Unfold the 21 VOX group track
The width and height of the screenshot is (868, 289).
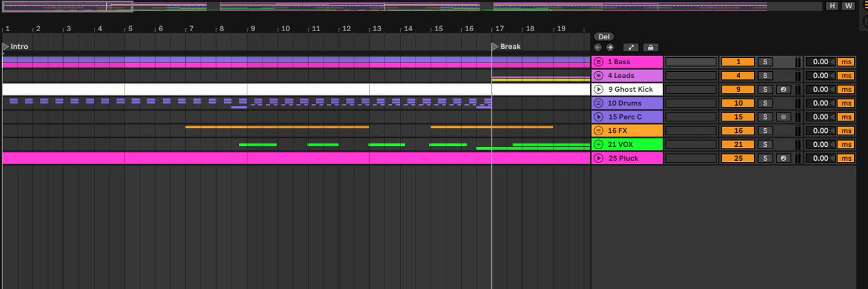pyautogui.click(x=599, y=144)
